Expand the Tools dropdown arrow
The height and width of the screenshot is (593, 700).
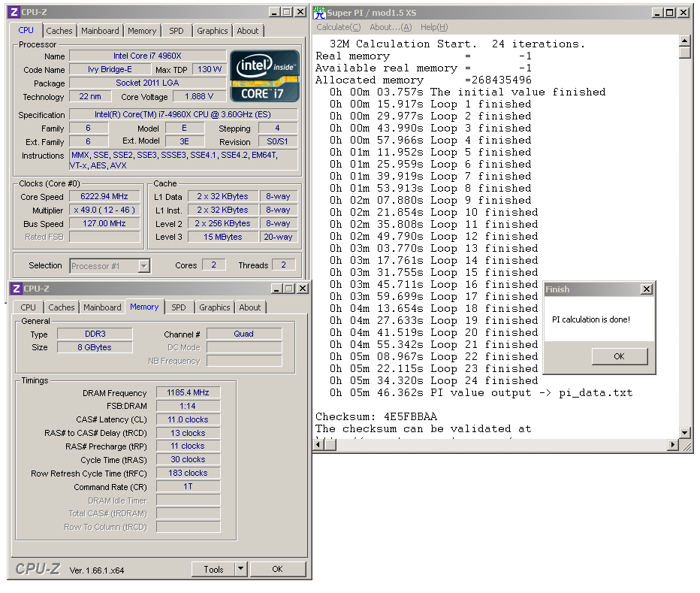(240, 569)
